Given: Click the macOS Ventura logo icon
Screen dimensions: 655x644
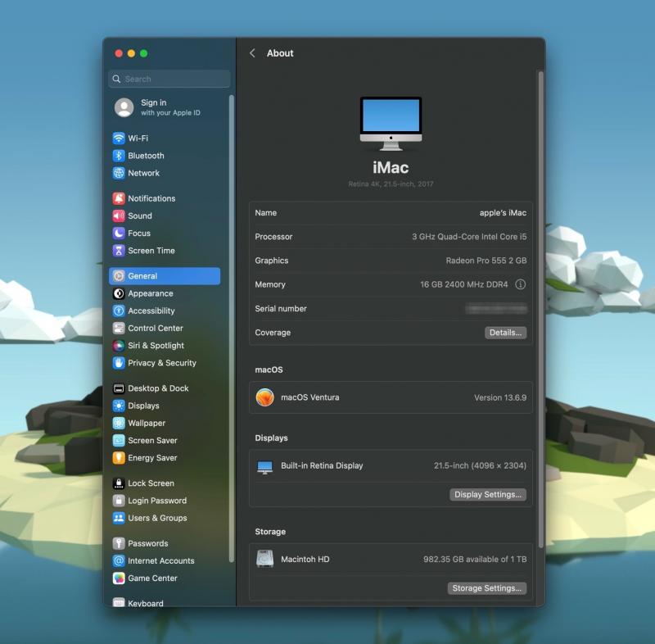Looking at the screenshot, I should click(x=264, y=397).
